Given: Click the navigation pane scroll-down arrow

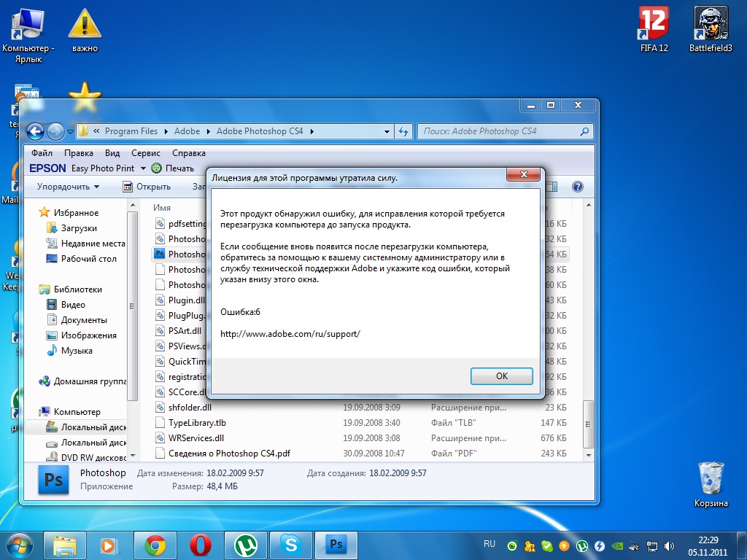Looking at the screenshot, I should tap(133, 456).
